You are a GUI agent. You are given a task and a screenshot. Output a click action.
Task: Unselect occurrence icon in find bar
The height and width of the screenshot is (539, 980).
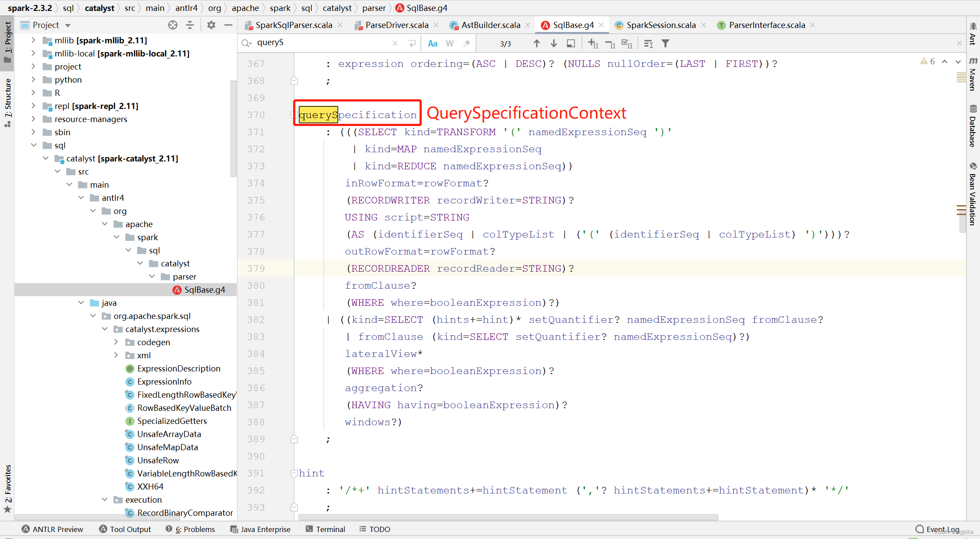pyautogui.click(x=610, y=43)
